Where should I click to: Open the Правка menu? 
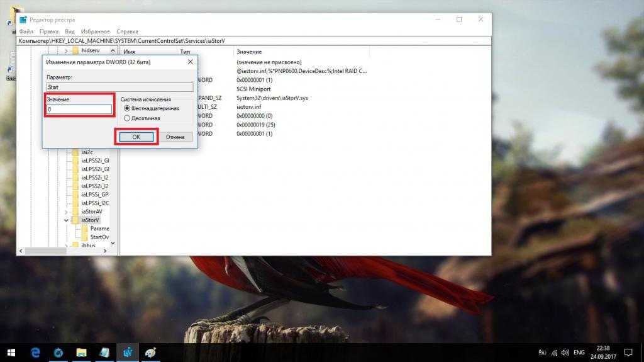[x=49, y=31]
